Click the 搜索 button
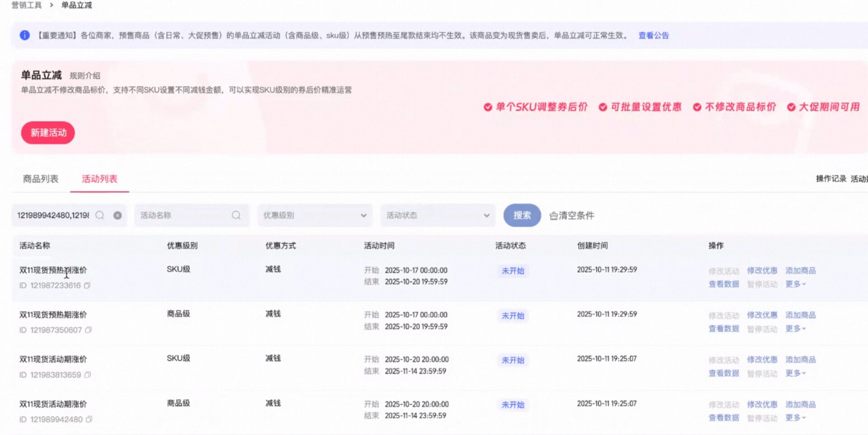 click(x=522, y=215)
